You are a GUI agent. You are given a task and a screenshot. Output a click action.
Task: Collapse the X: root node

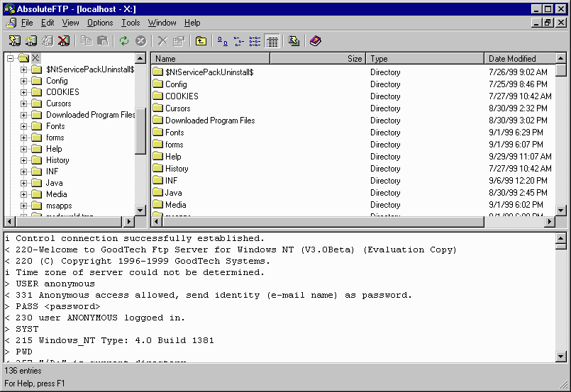pos(10,58)
